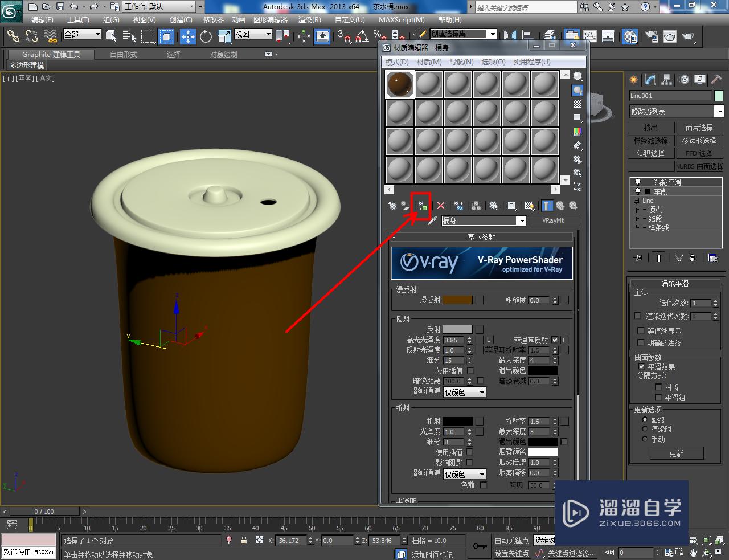Click Assign Material to Selection icon
Viewport: 729px width, 560px height.
click(x=422, y=206)
